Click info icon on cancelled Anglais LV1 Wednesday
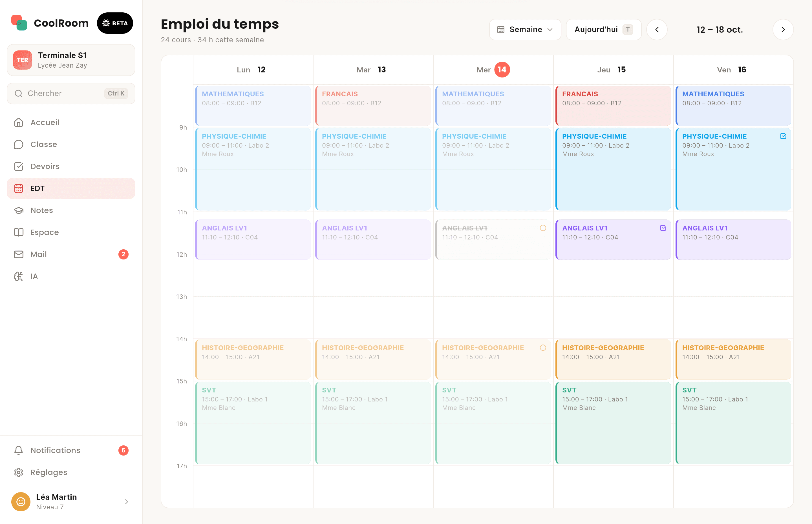Viewport: 812px width, 524px height. pos(543,228)
